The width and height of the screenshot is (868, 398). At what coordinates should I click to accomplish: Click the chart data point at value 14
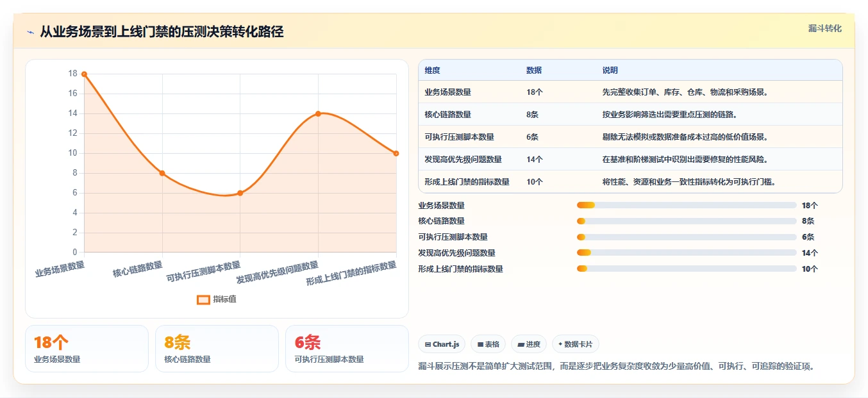(318, 113)
